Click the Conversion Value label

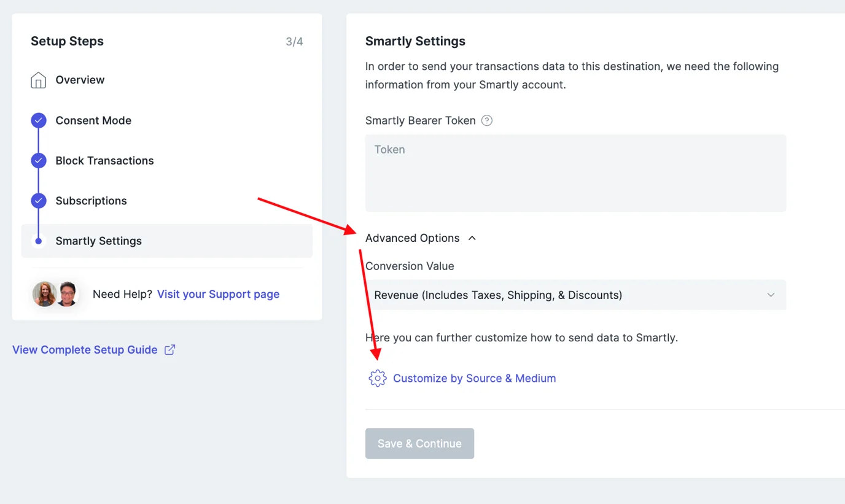(x=410, y=266)
